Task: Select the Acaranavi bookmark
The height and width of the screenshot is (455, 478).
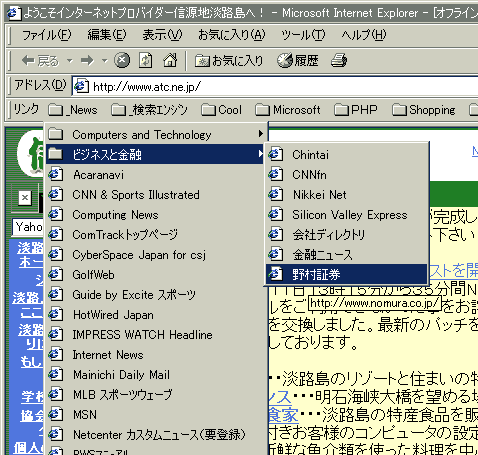Action: (x=156, y=175)
